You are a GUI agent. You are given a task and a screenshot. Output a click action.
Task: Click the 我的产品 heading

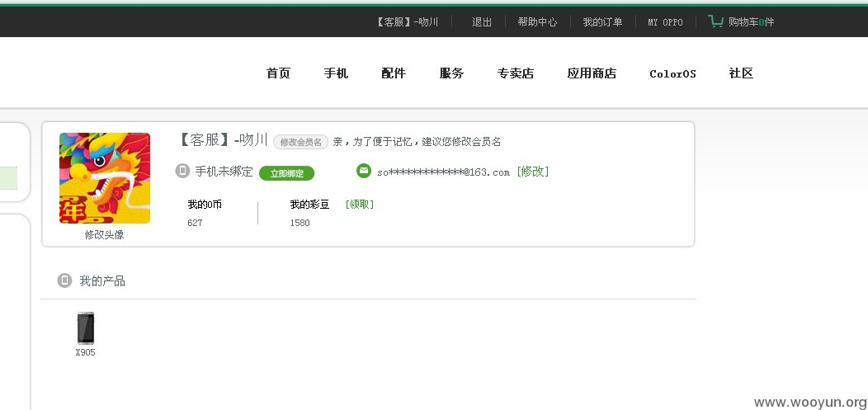[x=102, y=281]
